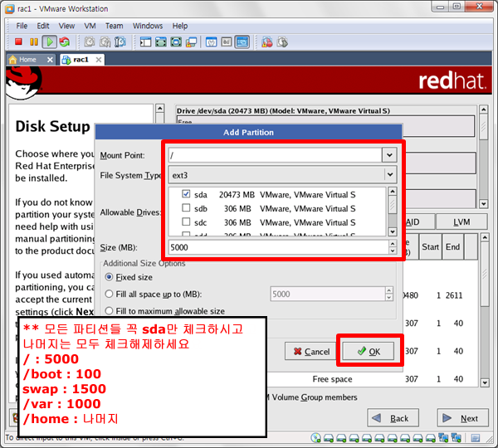Open the message log status bar icon
498x448 pixels.
(x=476, y=438)
